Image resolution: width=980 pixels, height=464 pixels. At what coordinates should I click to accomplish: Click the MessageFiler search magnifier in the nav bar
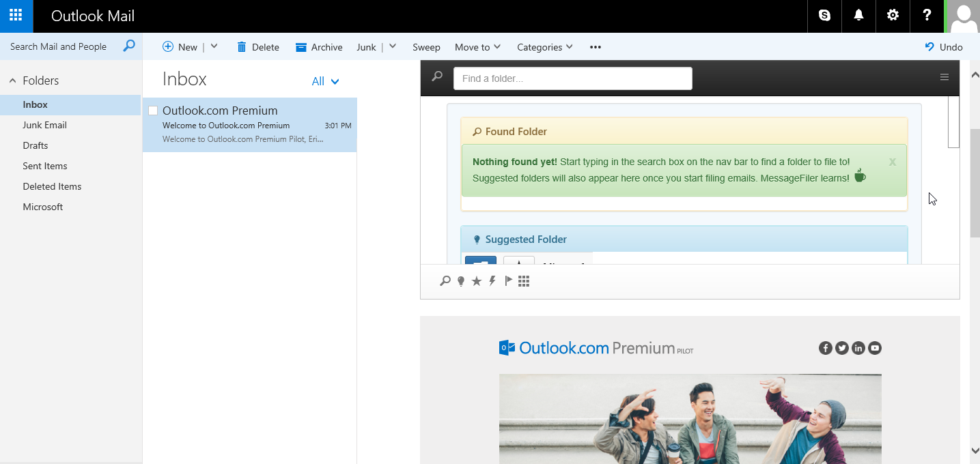point(437,76)
